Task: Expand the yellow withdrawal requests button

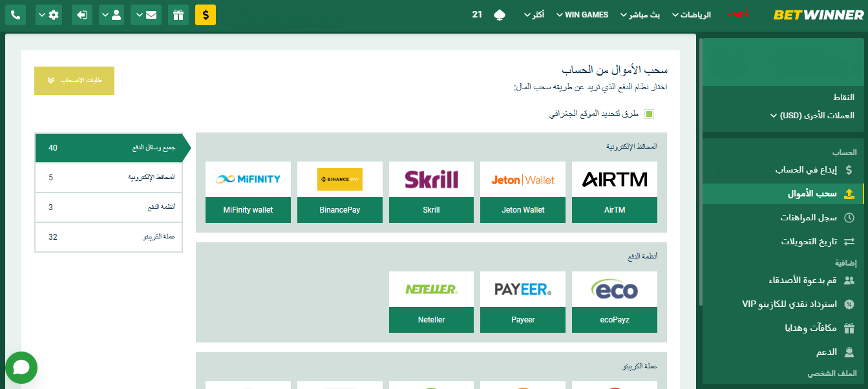Action: [74, 81]
